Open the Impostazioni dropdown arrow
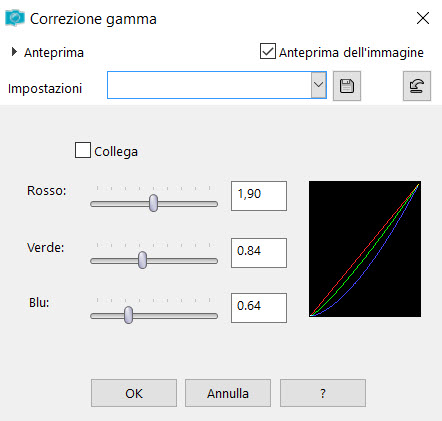 coord(318,85)
